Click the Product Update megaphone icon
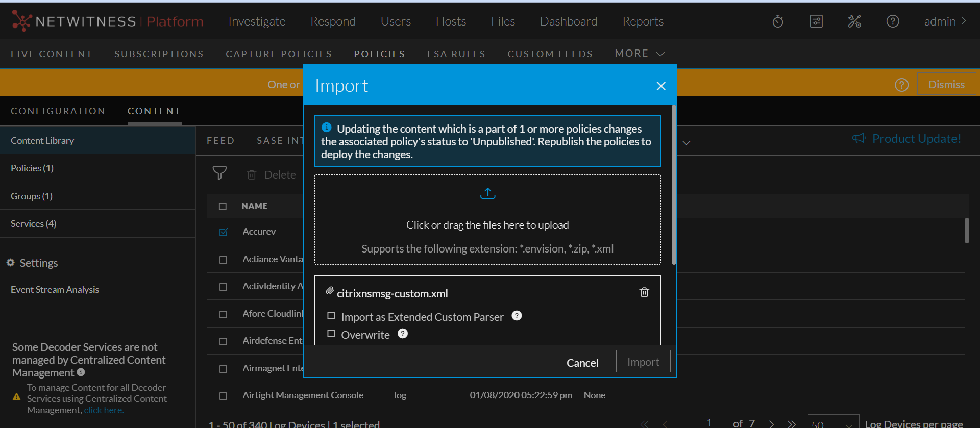 click(x=859, y=138)
